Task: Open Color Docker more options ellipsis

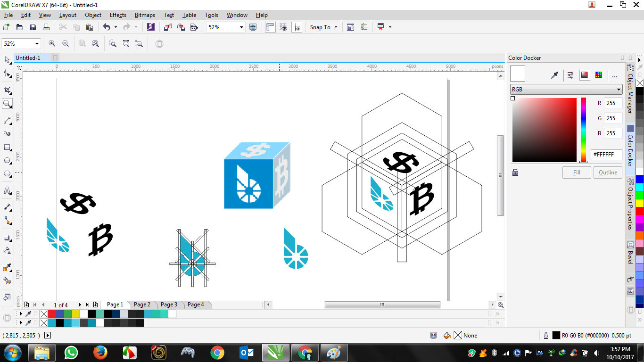Action: 614,75
